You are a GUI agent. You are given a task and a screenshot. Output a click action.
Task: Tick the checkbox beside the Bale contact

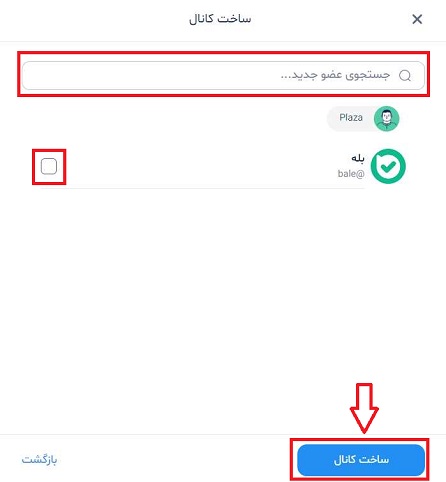coord(49,166)
